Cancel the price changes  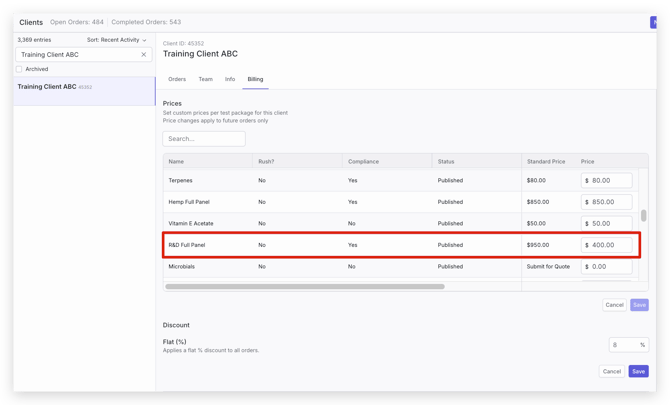click(x=614, y=305)
